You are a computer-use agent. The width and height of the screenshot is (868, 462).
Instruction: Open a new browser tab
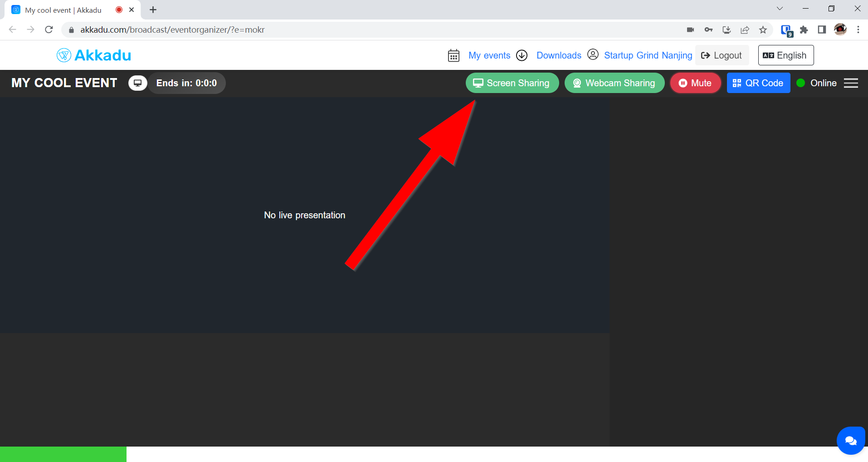pyautogui.click(x=153, y=10)
